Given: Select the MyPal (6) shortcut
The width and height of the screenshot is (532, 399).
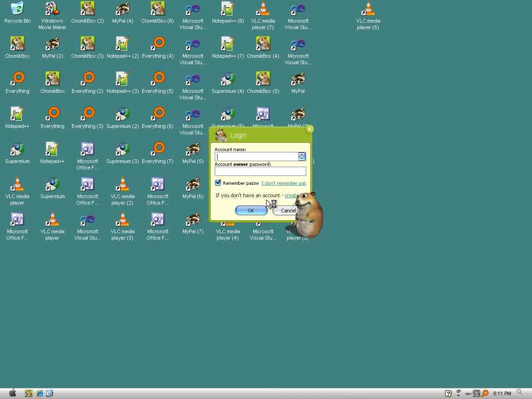Looking at the screenshot, I should [x=193, y=188].
